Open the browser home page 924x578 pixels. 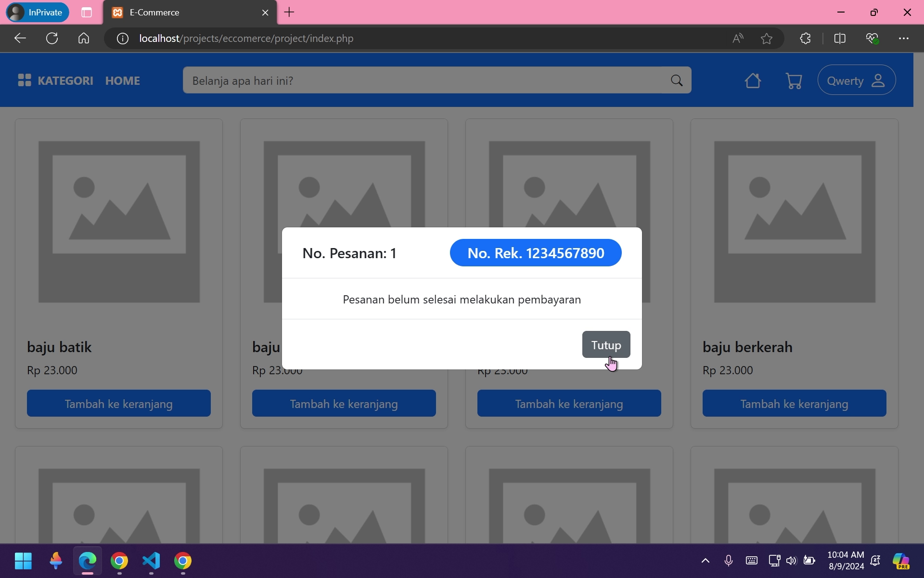tap(84, 39)
